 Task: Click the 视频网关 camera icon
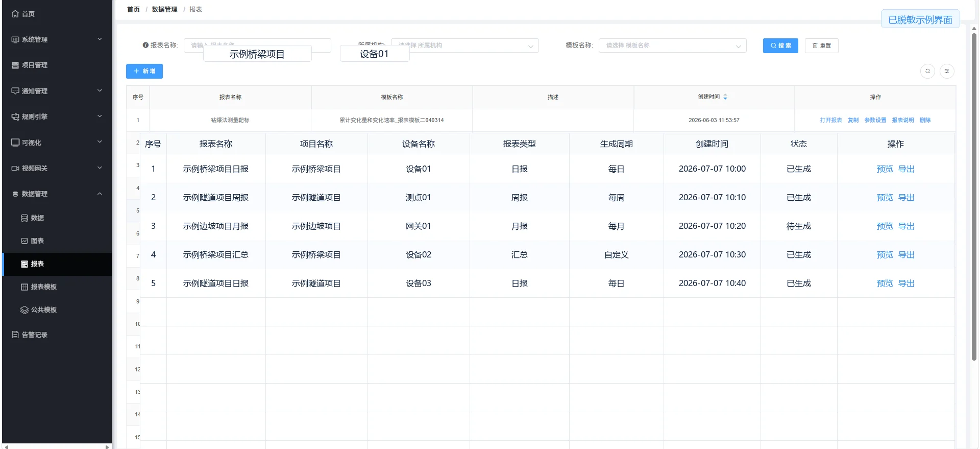coord(15,168)
